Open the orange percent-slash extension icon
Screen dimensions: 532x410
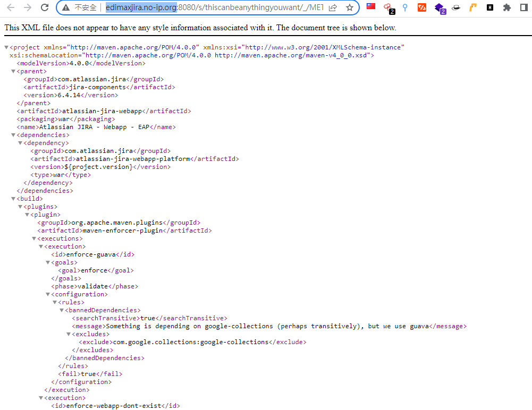pyautogui.click(x=422, y=7)
